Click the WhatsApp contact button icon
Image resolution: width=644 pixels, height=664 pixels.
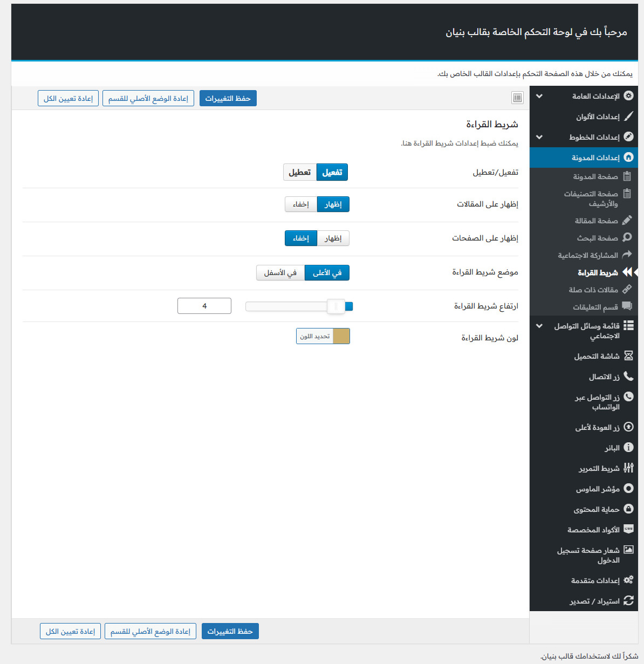tap(628, 397)
